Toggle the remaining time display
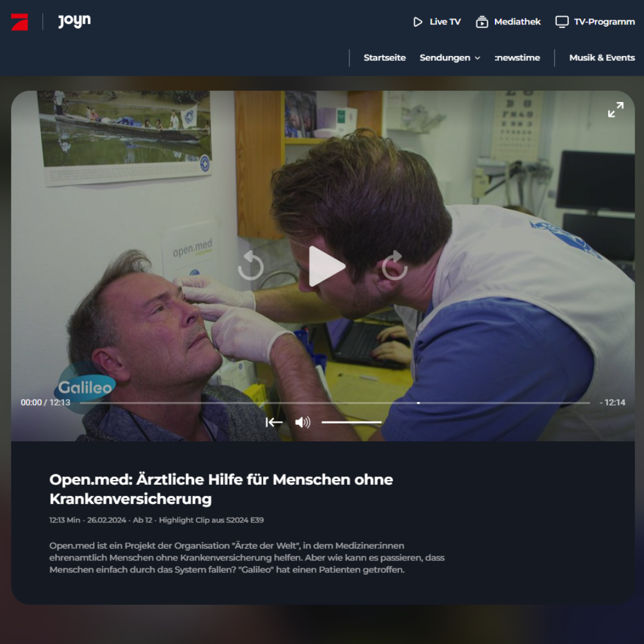The height and width of the screenshot is (644, 644). coord(612,402)
